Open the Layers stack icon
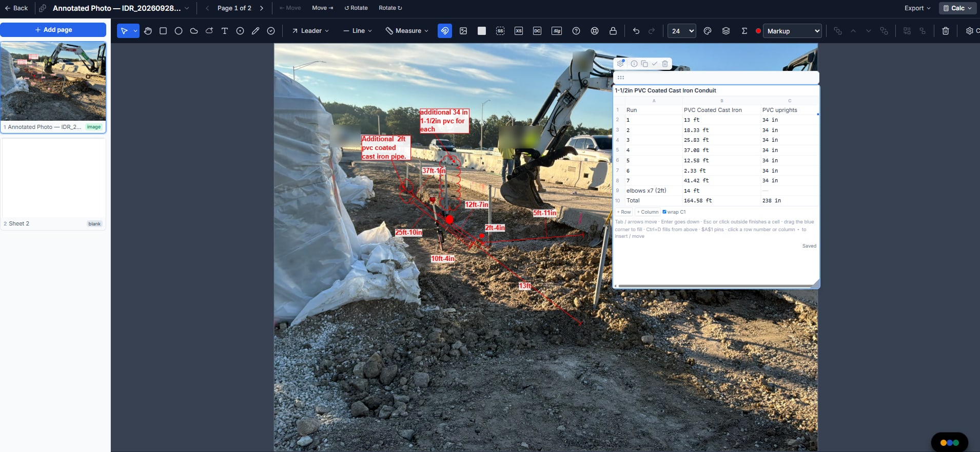The image size is (980, 452). click(x=726, y=31)
